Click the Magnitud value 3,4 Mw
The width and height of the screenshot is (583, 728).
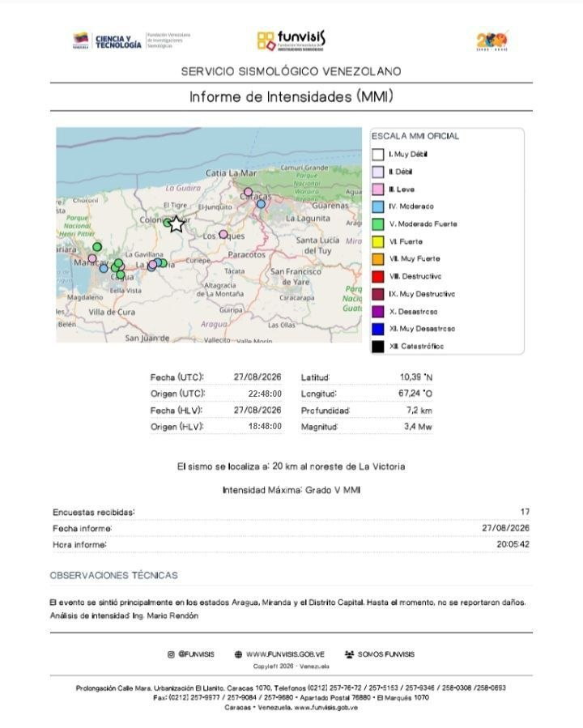[x=418, y=426]
